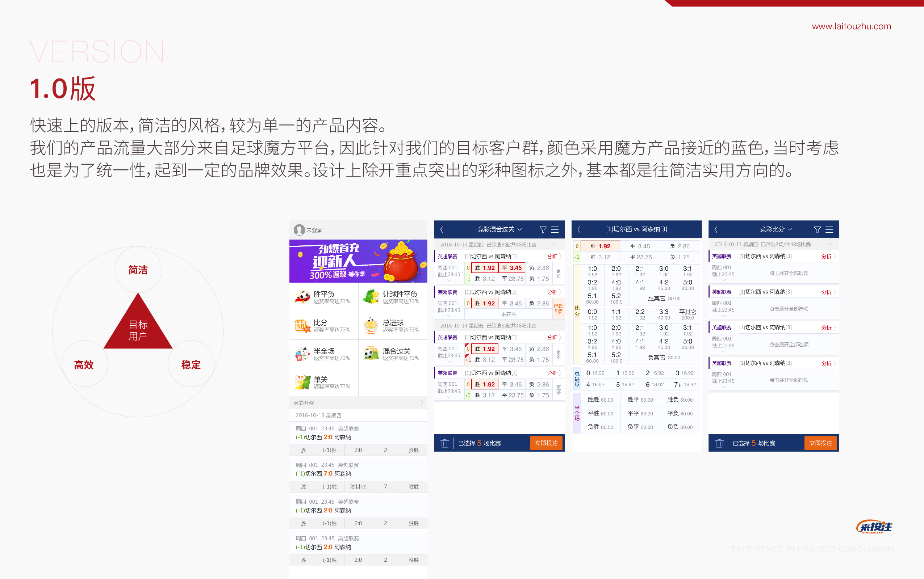Tap back arrow in 切尔西 vs 阿森纳 header

click(579, 230)
